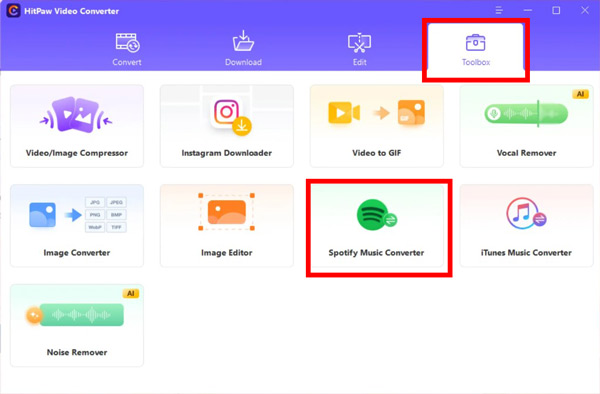Click the iTunes Music Converter icon
Viewport: 600px width, 394px height.
click(x=526, y=213)
